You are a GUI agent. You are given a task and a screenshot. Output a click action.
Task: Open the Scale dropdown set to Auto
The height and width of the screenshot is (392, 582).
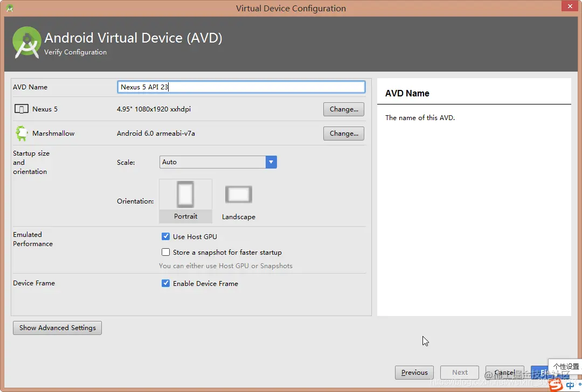tap(218, 162)
